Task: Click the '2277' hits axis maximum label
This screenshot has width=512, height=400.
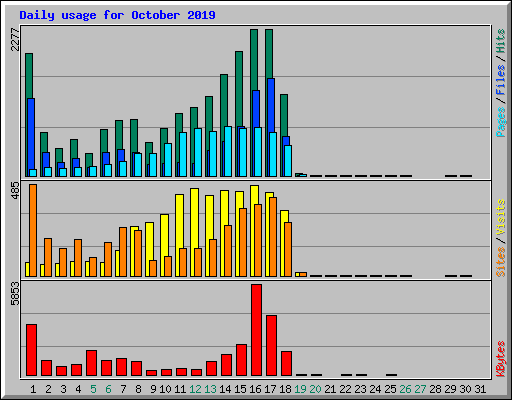Action: click(15, 39)
